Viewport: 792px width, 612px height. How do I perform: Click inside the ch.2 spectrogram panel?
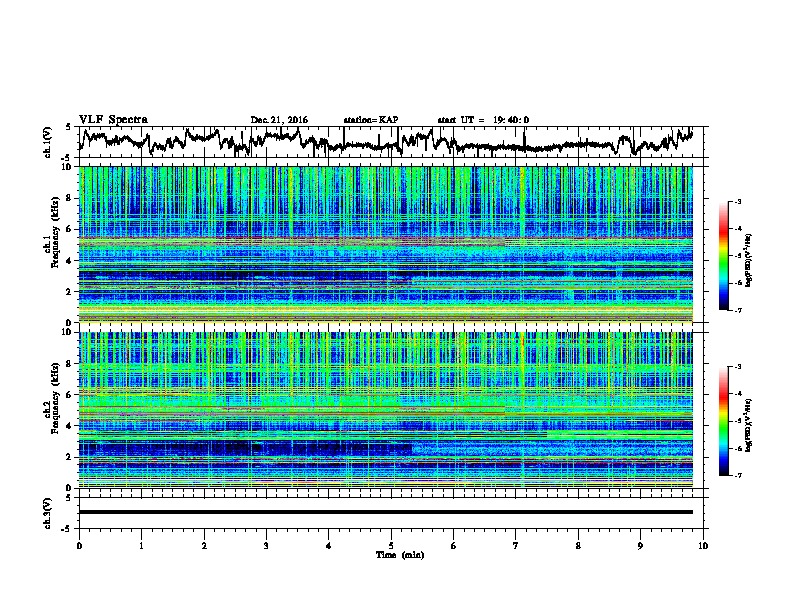pyautogui.click(x=386, y=410)
